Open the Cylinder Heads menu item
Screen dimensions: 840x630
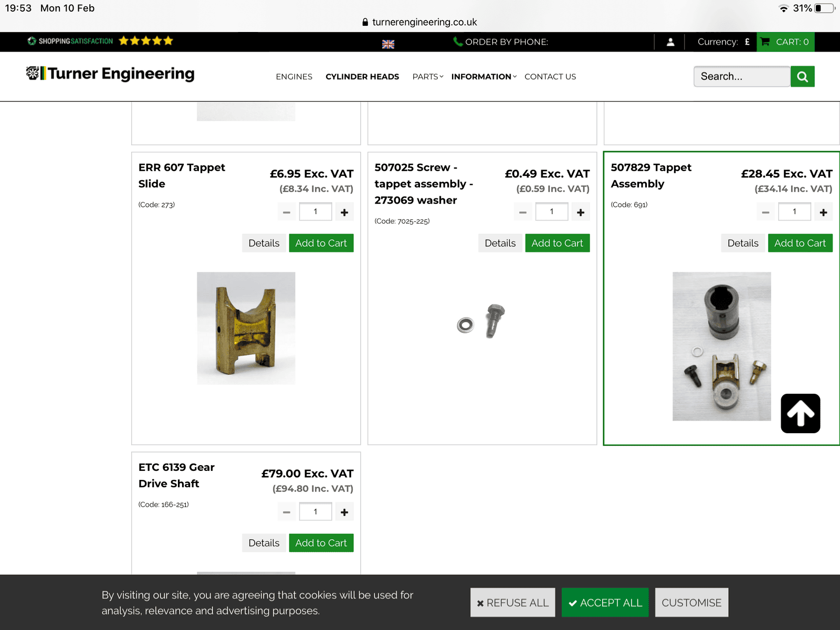(362, 77)
